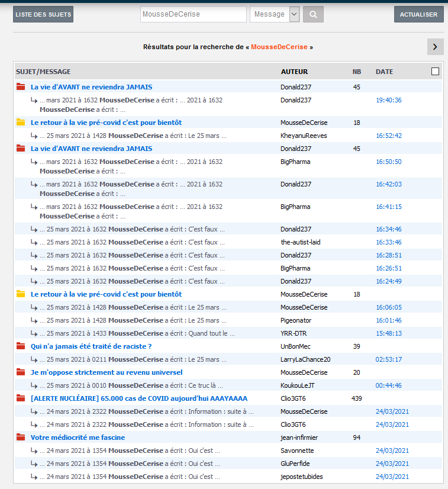Click the 02:53:17 timestamp by LarryLaChance20
The width and height of the screenshot is (448, 489).
[x=388, y=359]
